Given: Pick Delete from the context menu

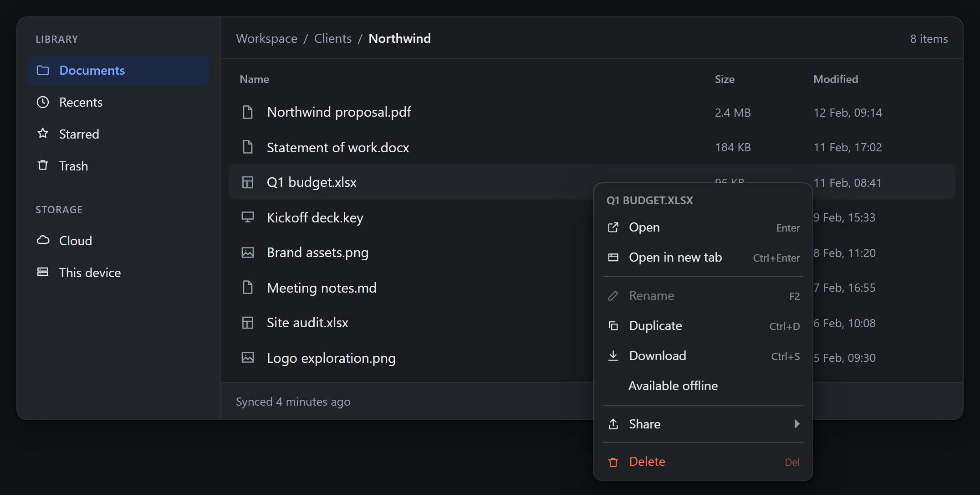Looking at the screenshot, I should tap(703, 462).
